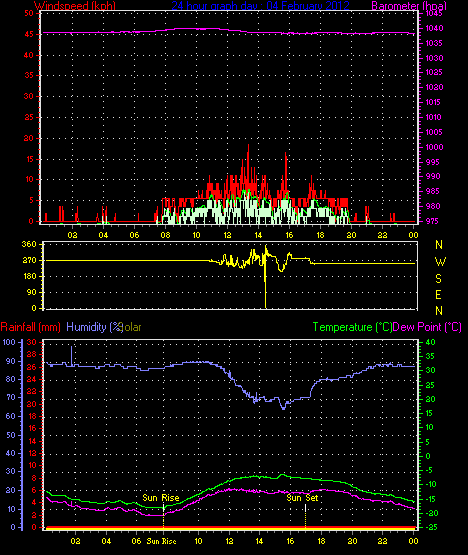Viewport: 468px width, 555px height.
Task: Click the 'W' compass label
Action: [x=440, y=262]
